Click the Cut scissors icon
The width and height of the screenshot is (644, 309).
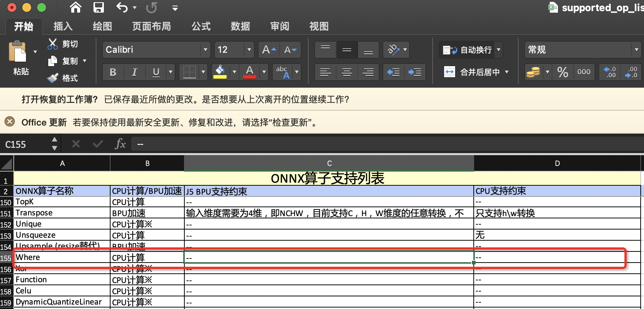(53, 44)
